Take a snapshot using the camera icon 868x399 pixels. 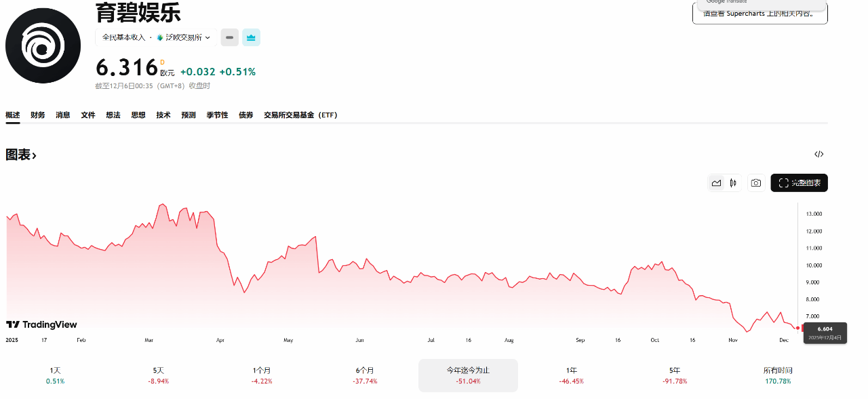(x=756, y=183)
